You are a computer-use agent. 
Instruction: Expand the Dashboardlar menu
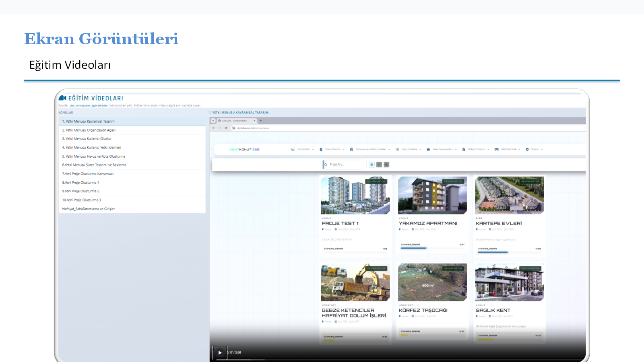303,149
